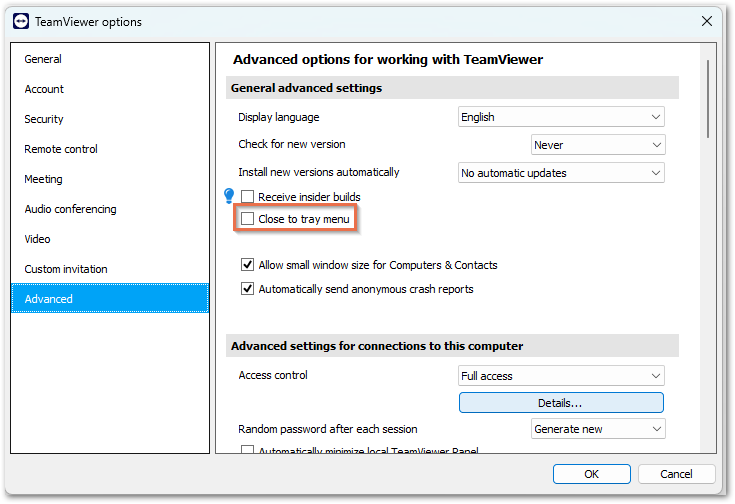Select the Advanced category
Screen dimensions: 735x504
point(110,298)
